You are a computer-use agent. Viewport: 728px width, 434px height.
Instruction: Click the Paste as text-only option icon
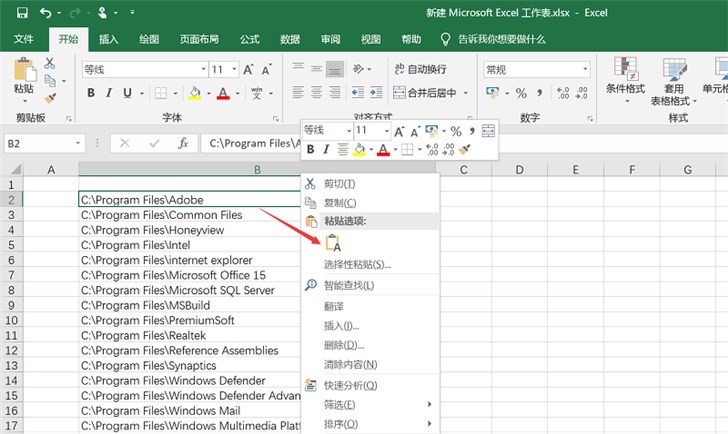point(334,242)
